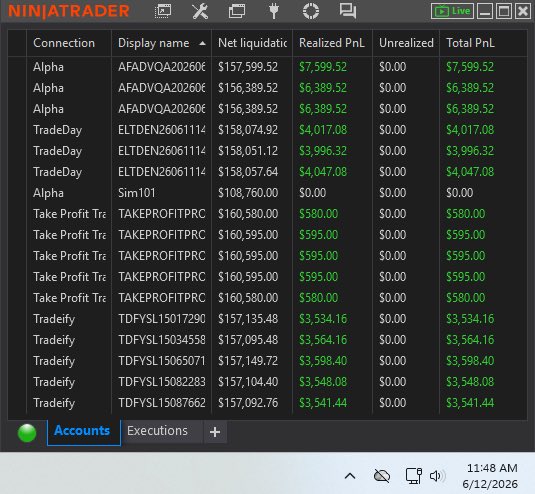Select net liquidation $158,074.92
Screen dimensions: 535x494
pyautogui.click(x=248, y=130)
